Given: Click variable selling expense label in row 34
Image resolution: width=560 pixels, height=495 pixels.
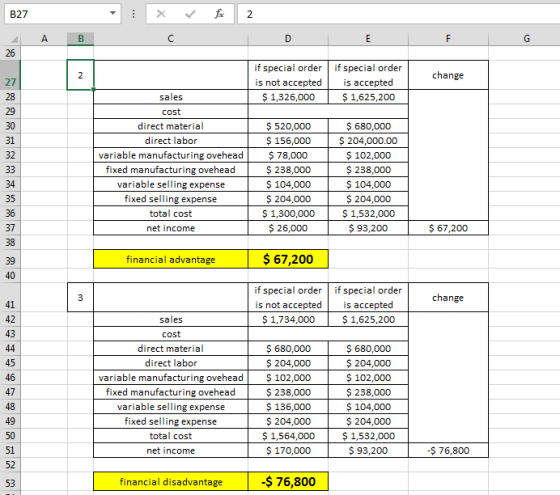Looking at the screenshot, I should pyautogui.click(x=171, y=184).
